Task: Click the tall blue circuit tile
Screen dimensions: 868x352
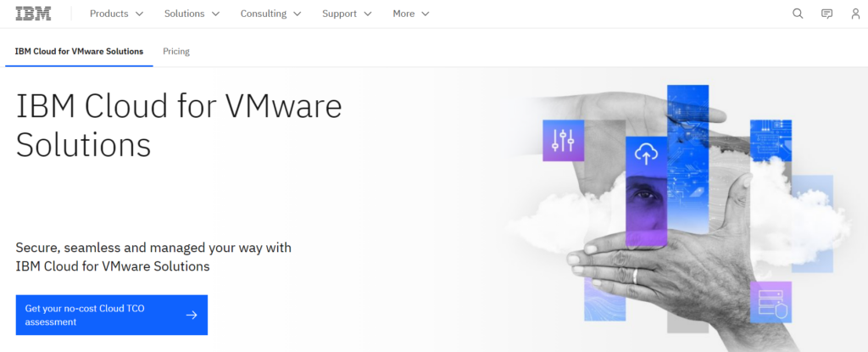Action: (x=687, y=144)
